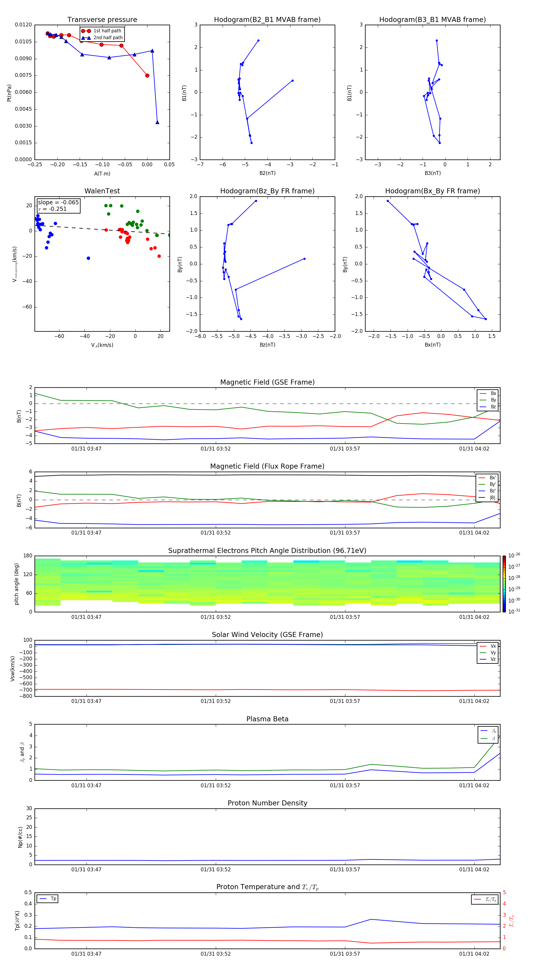
Task: Click 'Hodogram(B2_B1 MVAB frame)' title
Action: pyautogui.click(x=267, y=20)
